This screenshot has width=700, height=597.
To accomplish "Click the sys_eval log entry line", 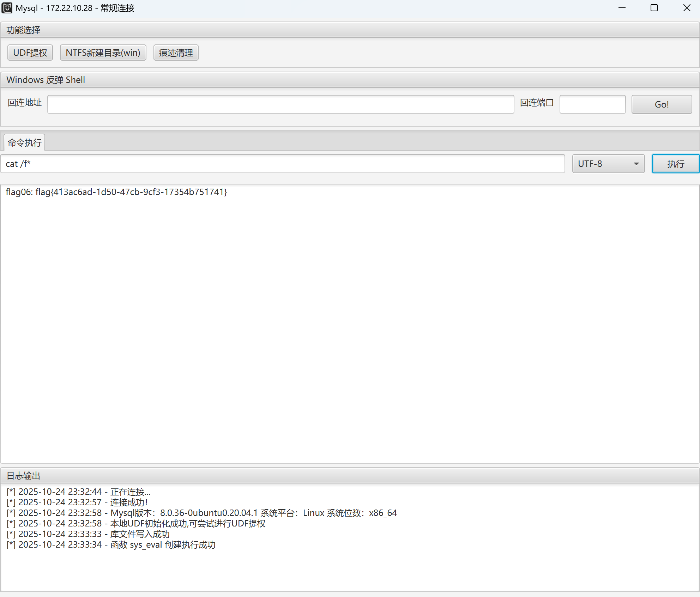I will 111,545.
